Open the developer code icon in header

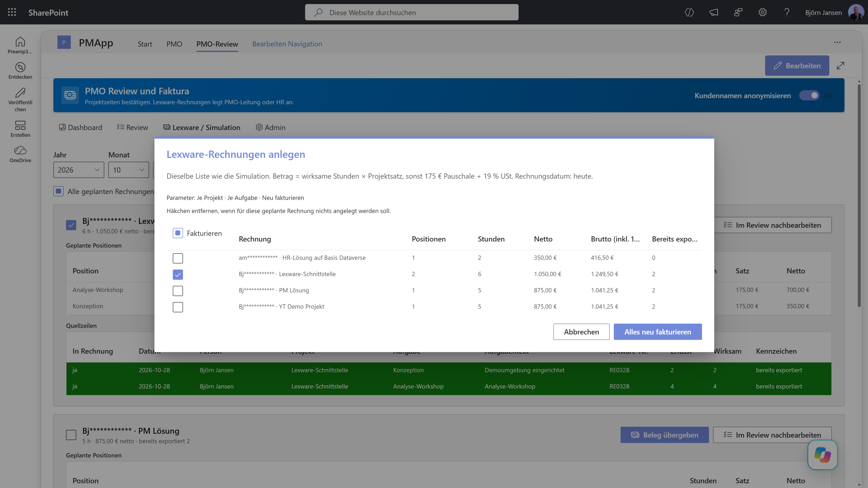pos(689,12)
